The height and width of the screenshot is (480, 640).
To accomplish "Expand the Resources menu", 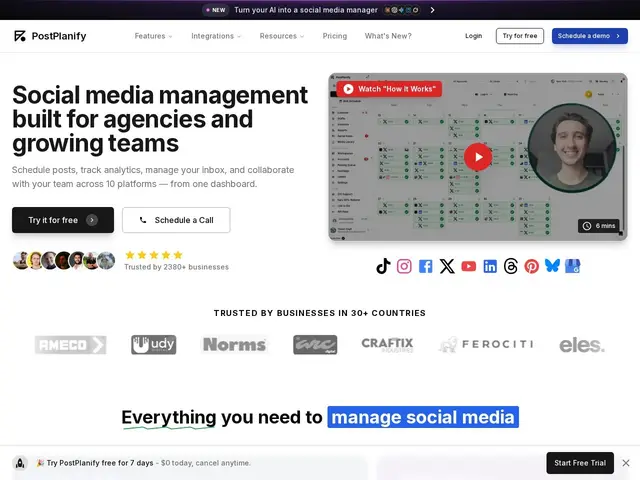I will tap(282, 36).
